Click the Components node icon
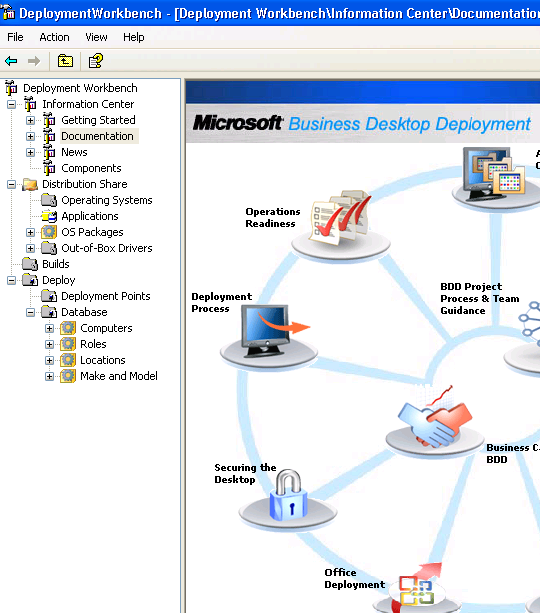 tap(49, 168)
